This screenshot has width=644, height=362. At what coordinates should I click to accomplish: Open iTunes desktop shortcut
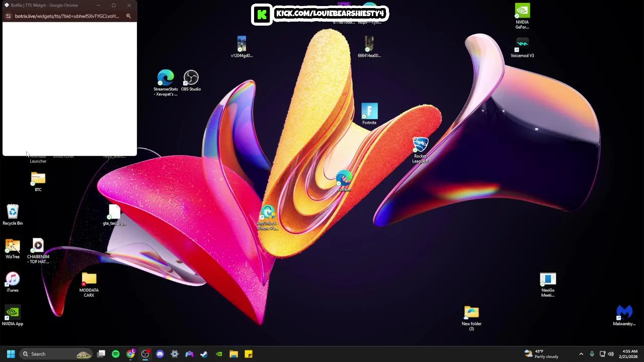13,282
